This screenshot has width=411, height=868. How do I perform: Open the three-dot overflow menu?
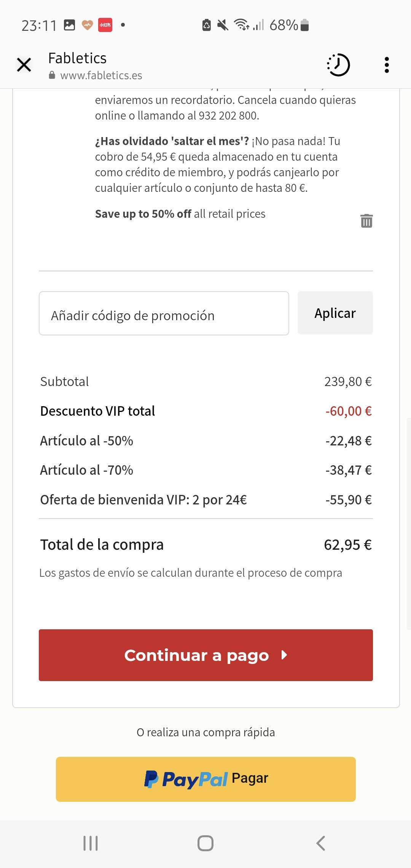387,65
